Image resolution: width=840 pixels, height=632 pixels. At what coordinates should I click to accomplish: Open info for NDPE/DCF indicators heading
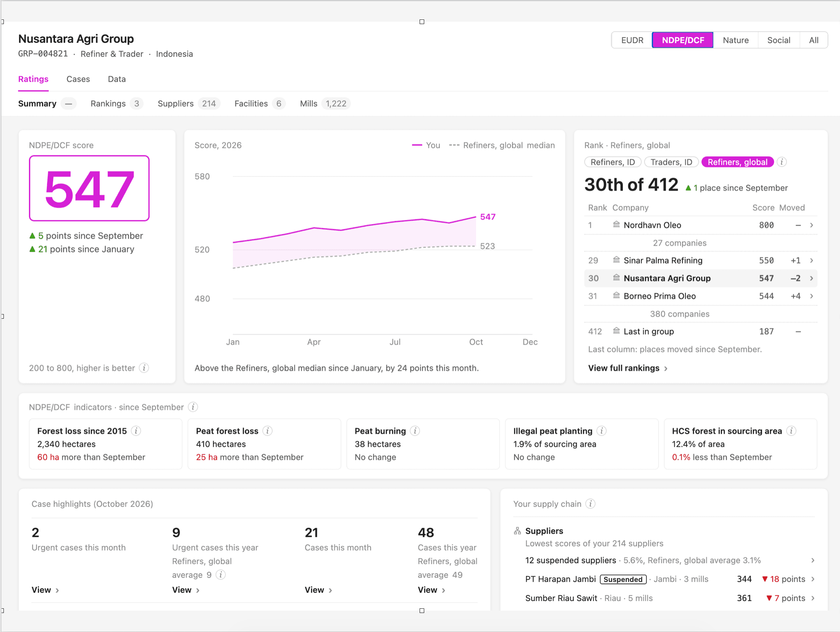click(193, 407)
